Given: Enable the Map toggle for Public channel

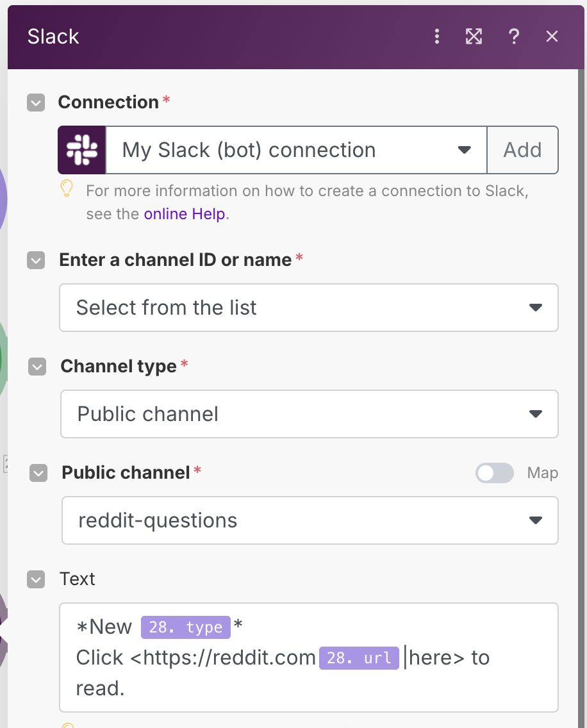Looking at the screenshot, I should click(494, 473).
